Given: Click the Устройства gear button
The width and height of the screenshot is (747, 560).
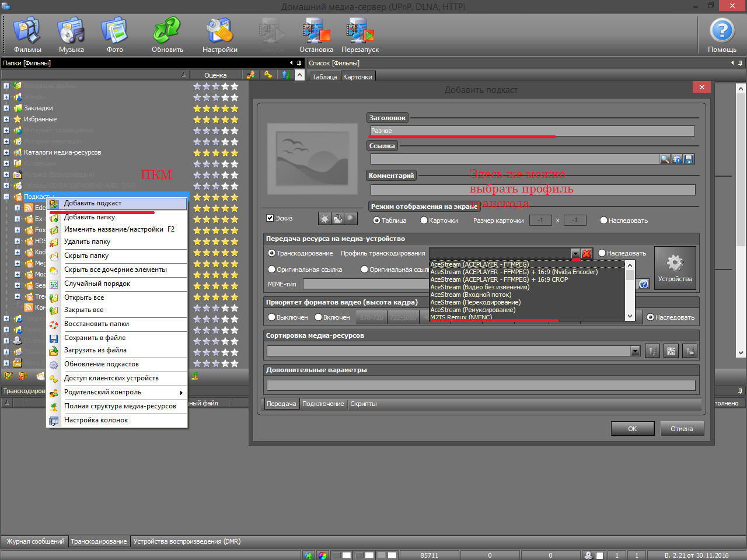Looking at the screenshot, I should point(675,268).
